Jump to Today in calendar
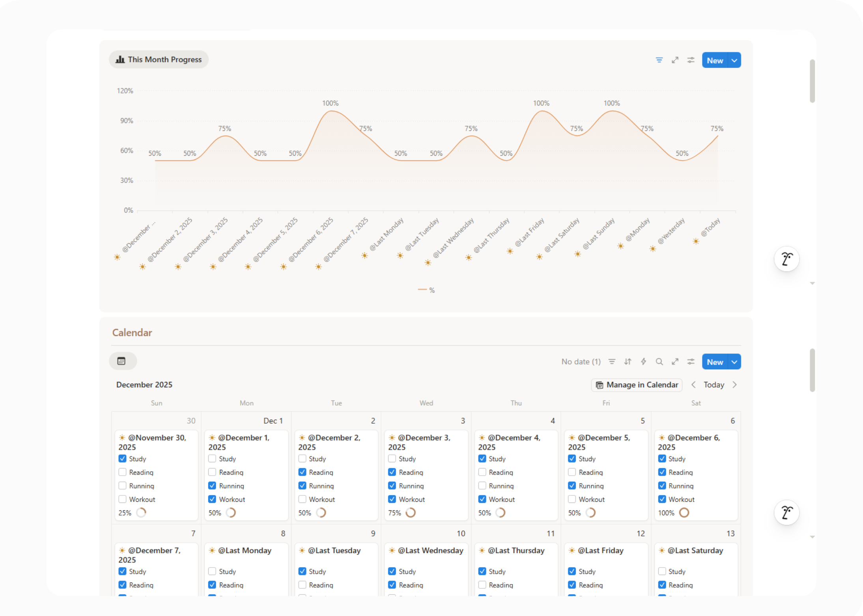 click(714, 385)
